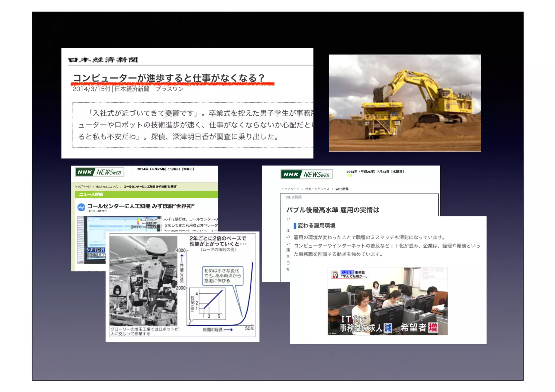Click the right NHK NEWSWEB logo
This screenshot has height=392, width=555.
pos(306,174)
